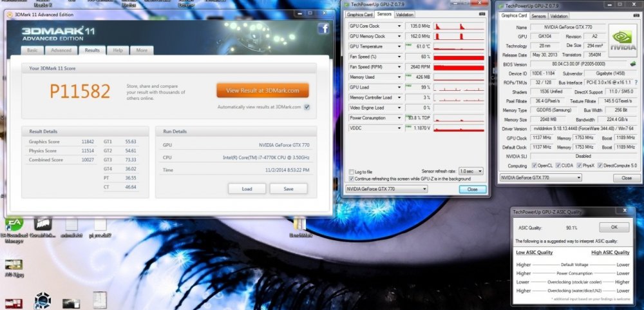The height and width of the screenshot is (310, 644).
Task: Open the Benchmark folder on the desktop
Action: click(x=299, y=224)
